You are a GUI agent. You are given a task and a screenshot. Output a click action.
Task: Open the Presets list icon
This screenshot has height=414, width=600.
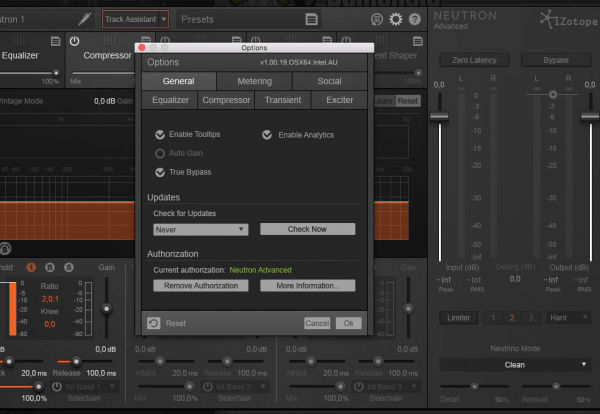[311, 19]
